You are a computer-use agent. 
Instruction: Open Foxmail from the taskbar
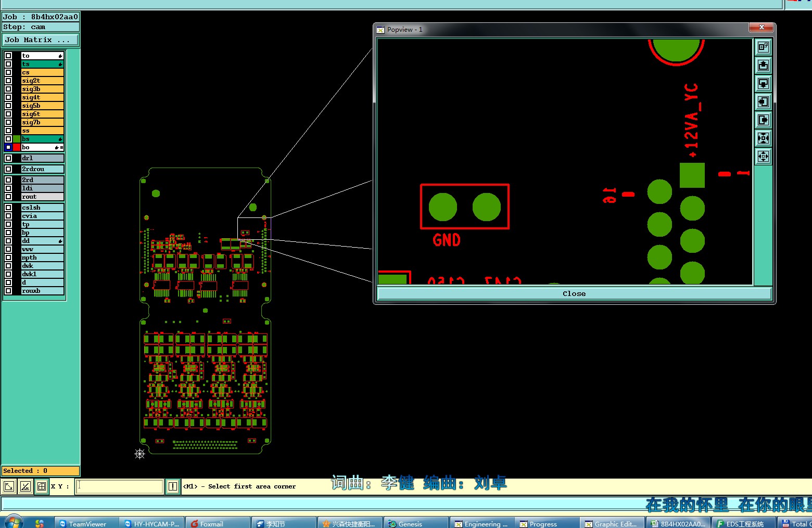[218, 523]
